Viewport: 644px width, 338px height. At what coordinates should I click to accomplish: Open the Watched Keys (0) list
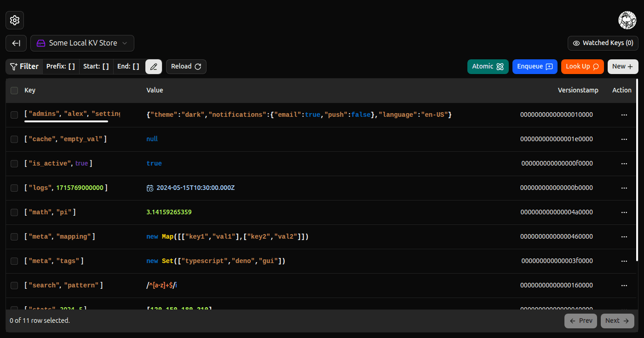(x=603, y=43)
